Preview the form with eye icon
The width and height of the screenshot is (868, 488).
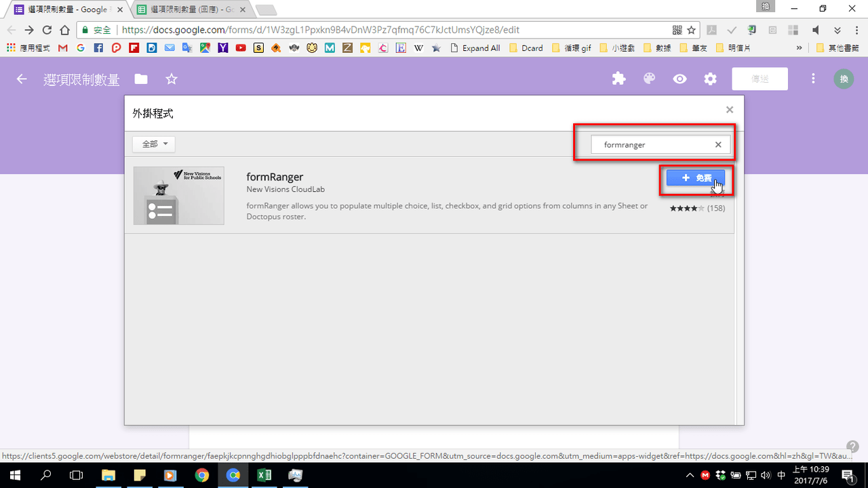[679, 79]
